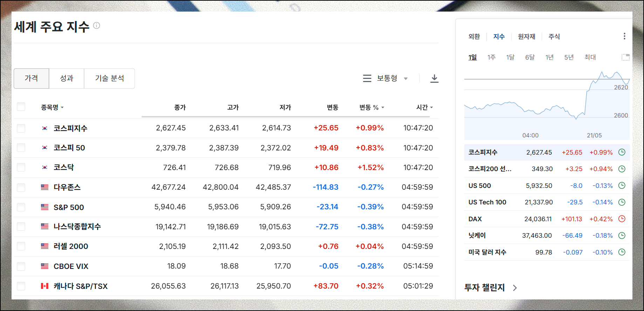This screenshot has width=644, height=311.
Task: Click the Korean flag beside 코스피지수
Action: [x=44, y=128]
